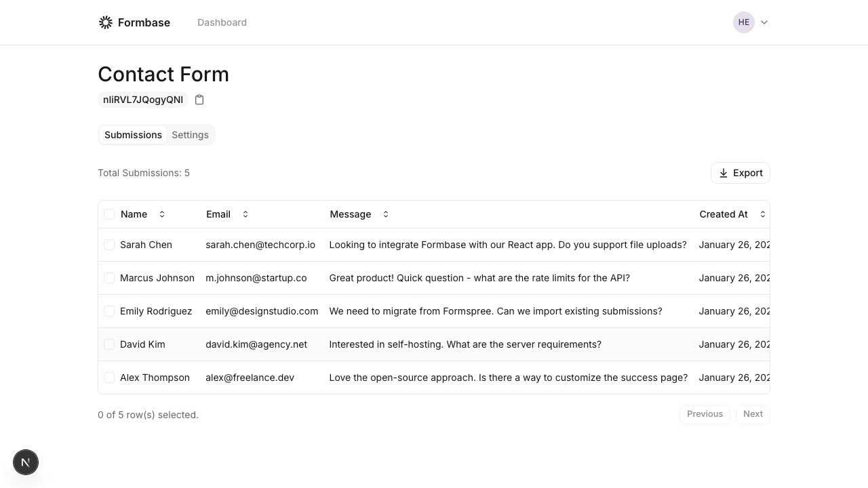Click the Formbase spinner logo icon
Screen dimensions: 868x488
[x=106, y=22]
